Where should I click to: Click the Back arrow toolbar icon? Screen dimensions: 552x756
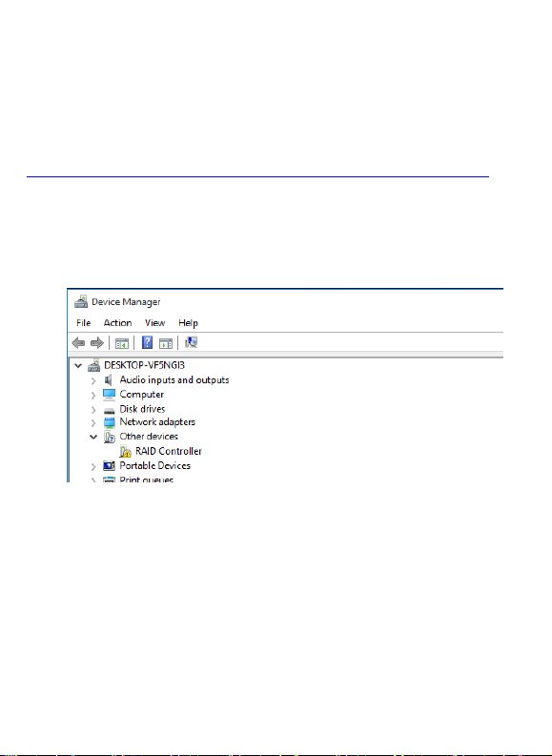78,343
